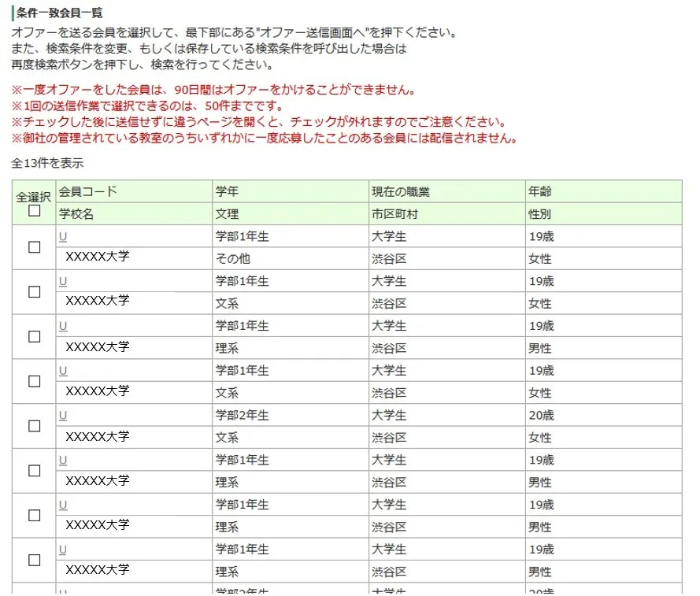
Task: Select the third member row checkbox
Action: click(34, 337)
